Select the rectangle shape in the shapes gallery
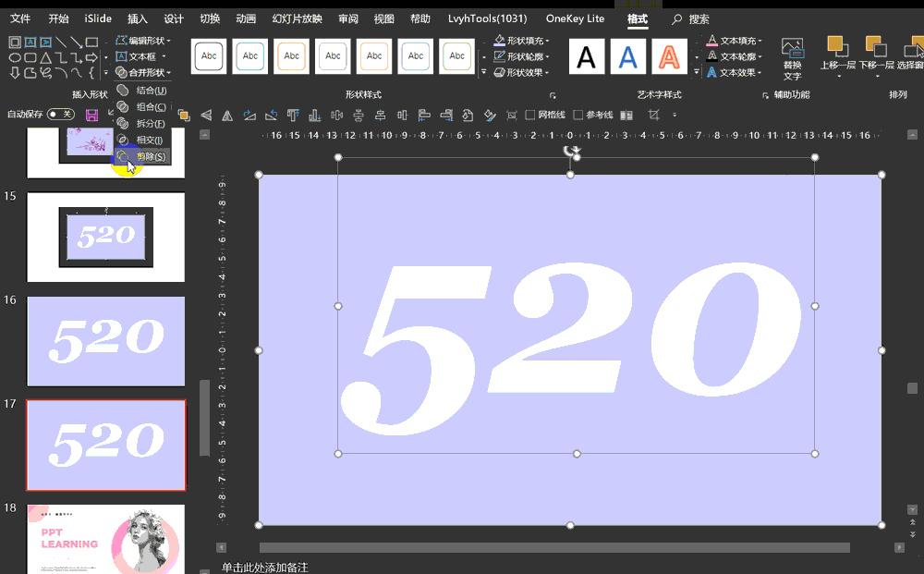The width and height of the screenshot is (924, 574). pos(91,42)
